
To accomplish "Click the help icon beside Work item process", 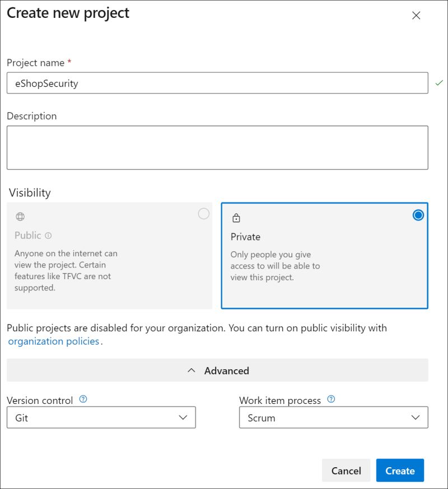I will (x=331, y=399).
